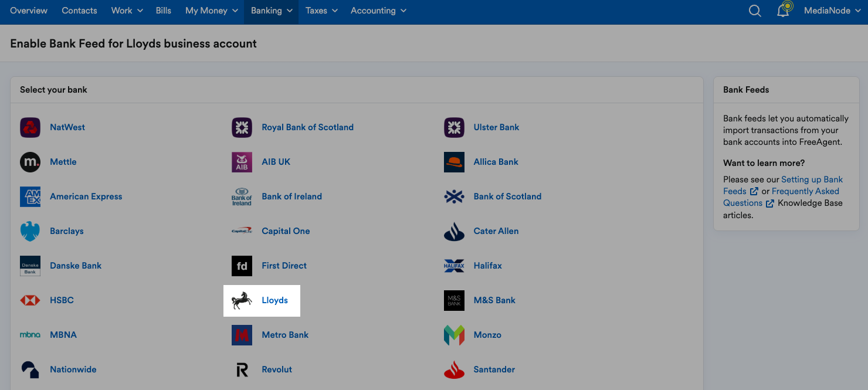Click the Santander flame logo icon

(x=454, y=369)
